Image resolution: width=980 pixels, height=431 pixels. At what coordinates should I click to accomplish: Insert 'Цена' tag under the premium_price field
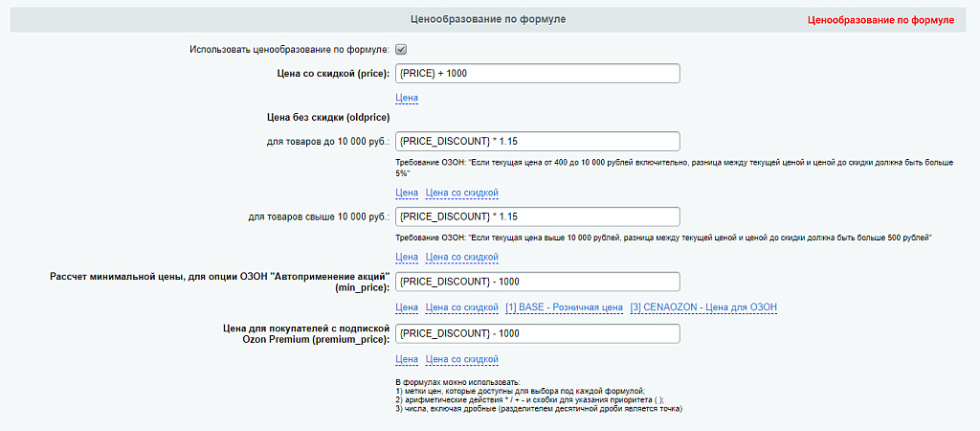pos(407,359)
